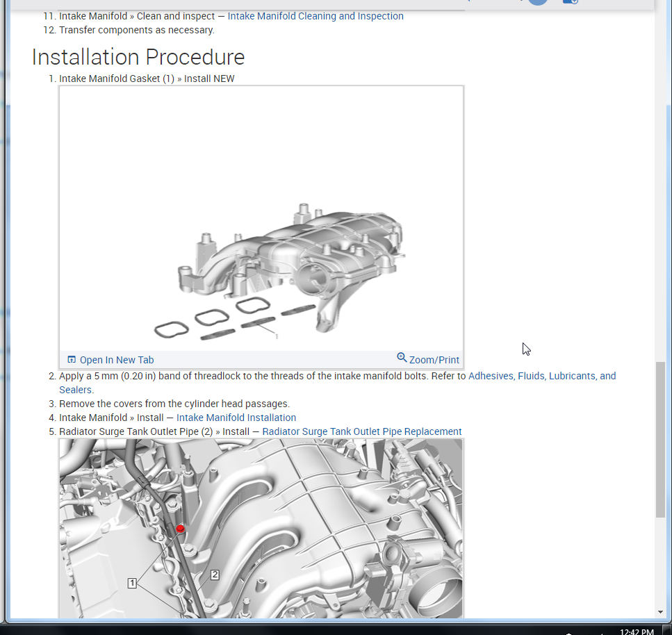672x635 pixels.
Task: Open Radiator Surge Tank Outlet Pipe Replacement
Action: [x=361, y=431]
